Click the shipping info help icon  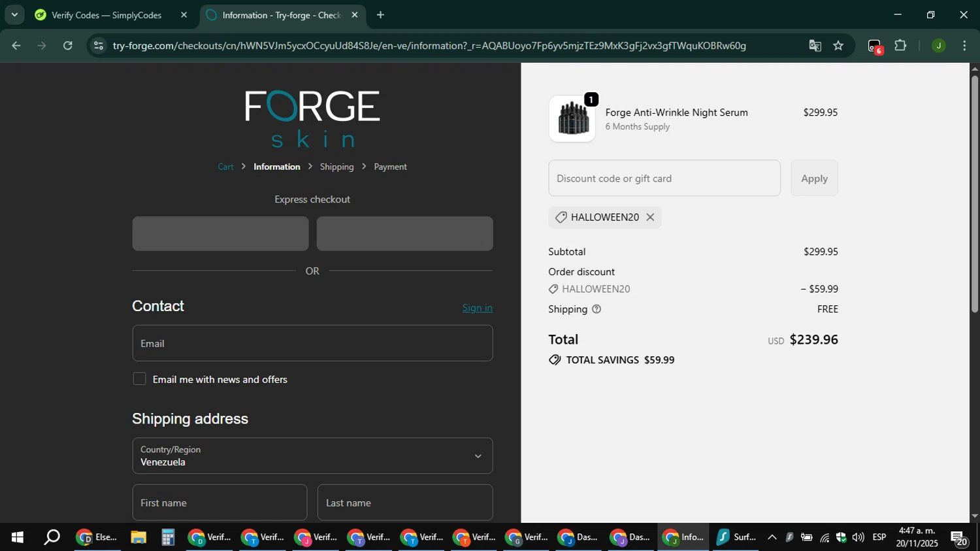[596, 309]
